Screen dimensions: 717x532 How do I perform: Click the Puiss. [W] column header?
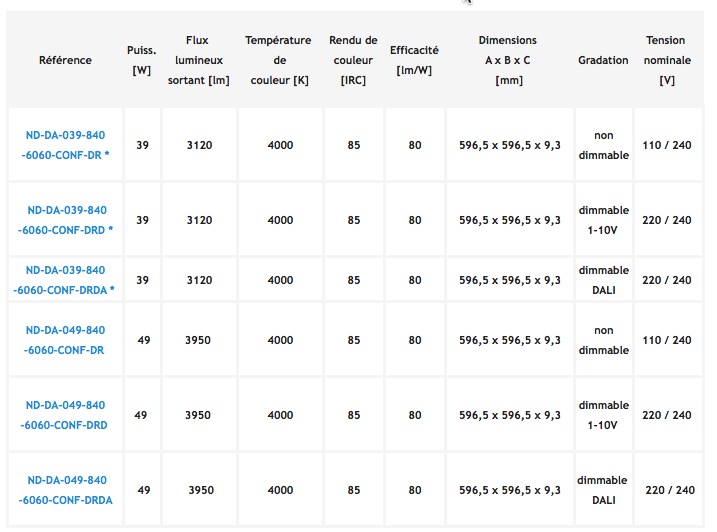click(x=142, y=60)
